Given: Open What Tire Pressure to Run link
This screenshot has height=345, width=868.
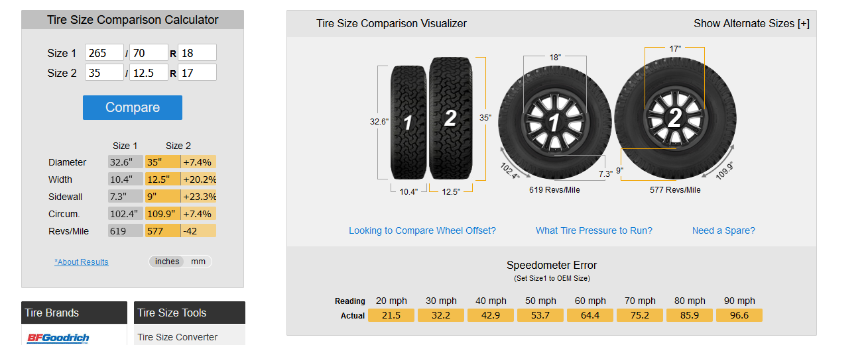Looking at the screenshot, I should [594, 230].
